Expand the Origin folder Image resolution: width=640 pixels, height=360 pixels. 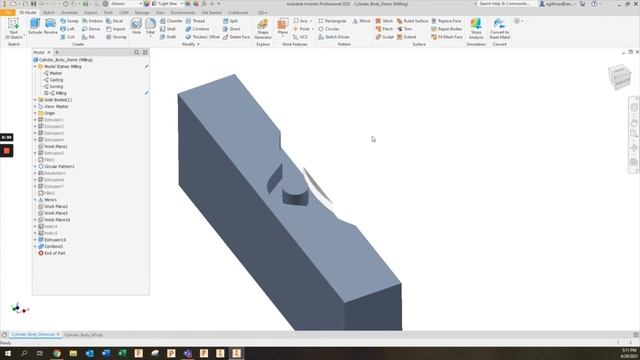pos(35,113)
